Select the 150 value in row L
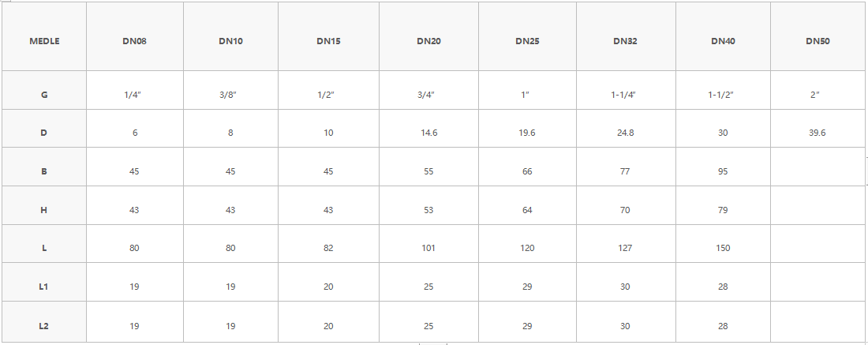The height and width of the screenshot is (345, 868). coord(723,248)
